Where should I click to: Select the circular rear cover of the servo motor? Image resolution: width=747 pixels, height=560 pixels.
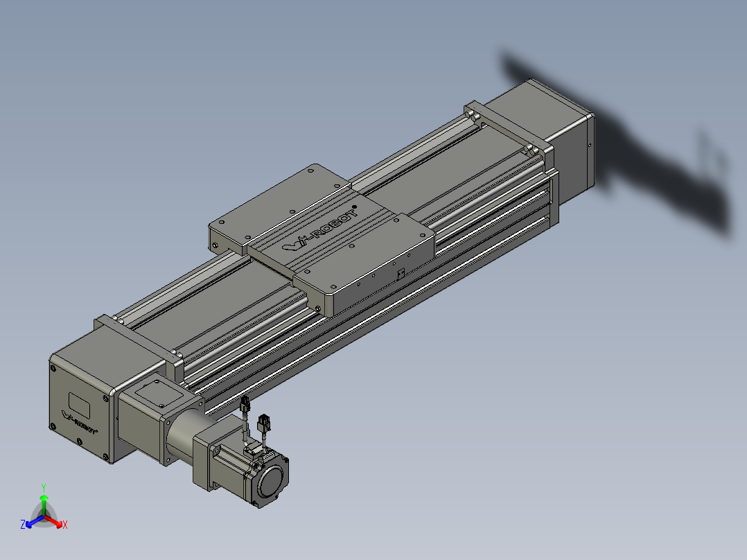[271, 482]
